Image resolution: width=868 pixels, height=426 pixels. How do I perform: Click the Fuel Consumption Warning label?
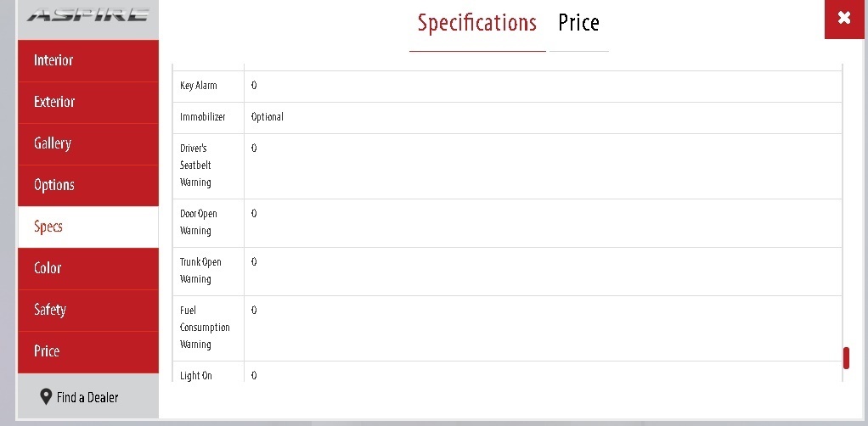click(205, 328)
